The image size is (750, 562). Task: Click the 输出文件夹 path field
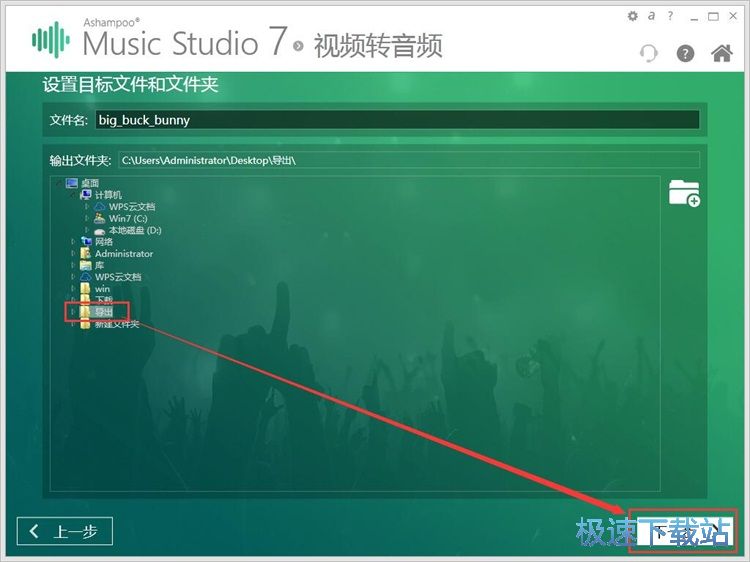point(409,160)
